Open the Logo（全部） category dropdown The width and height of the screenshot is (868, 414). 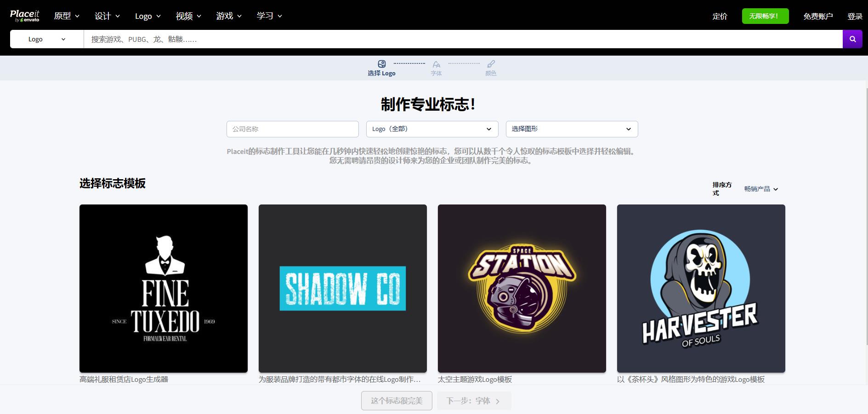(x=432, y=129)
